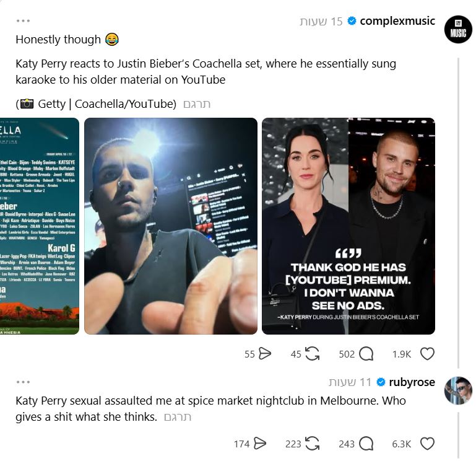Screen dimensions: 476x461
Task: Open the complexmusic profile avatar
Action: (x=458, y=30)
